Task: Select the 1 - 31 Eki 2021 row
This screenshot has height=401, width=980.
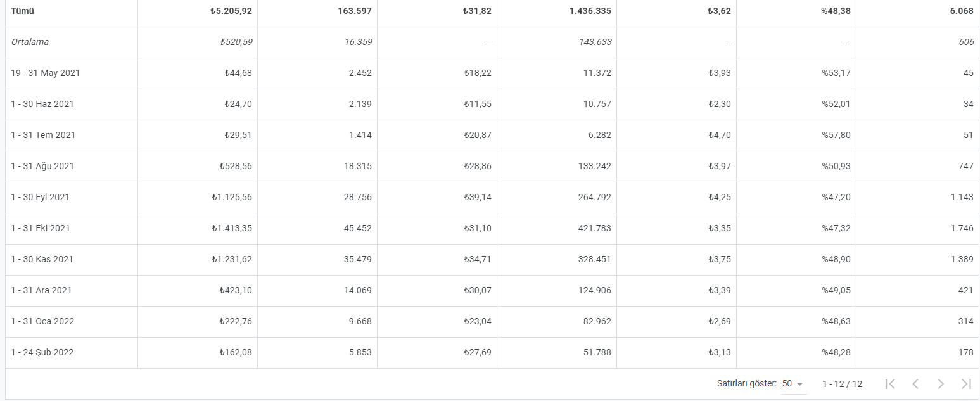Action: 492,228
